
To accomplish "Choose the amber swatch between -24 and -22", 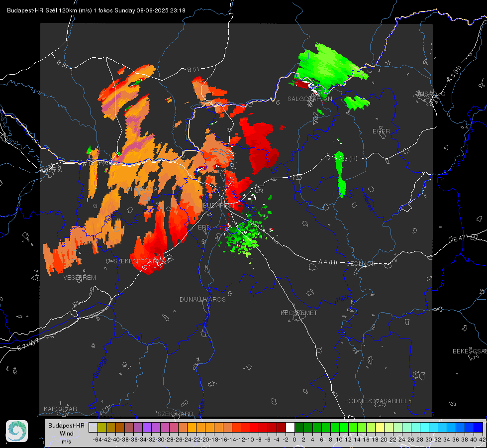I will [x=192, y=428].
